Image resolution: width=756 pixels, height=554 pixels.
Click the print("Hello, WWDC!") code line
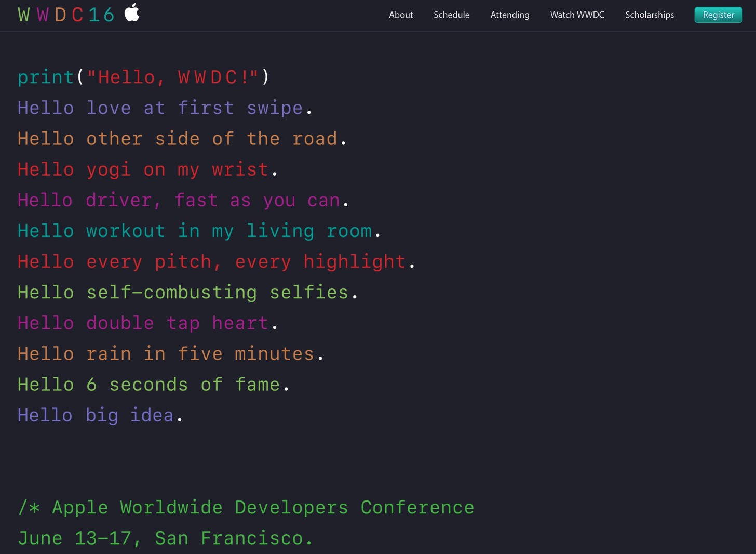click(x=143, y=77)
